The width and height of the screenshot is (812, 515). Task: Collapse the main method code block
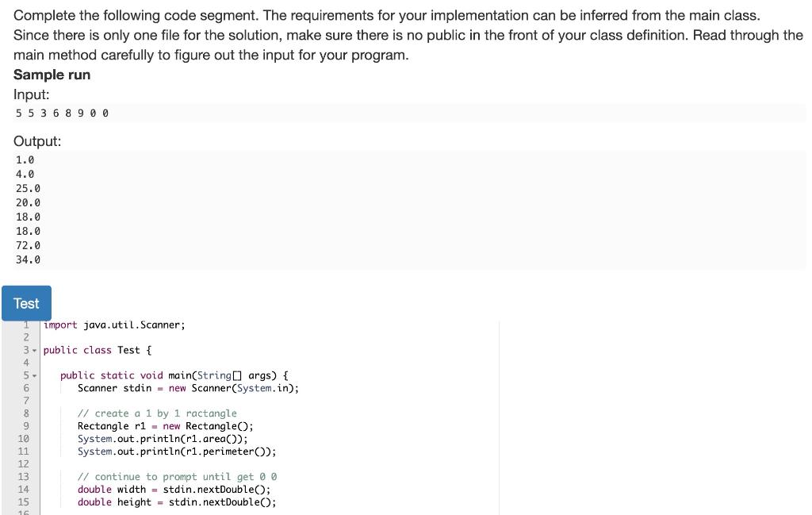coord(33,375)
